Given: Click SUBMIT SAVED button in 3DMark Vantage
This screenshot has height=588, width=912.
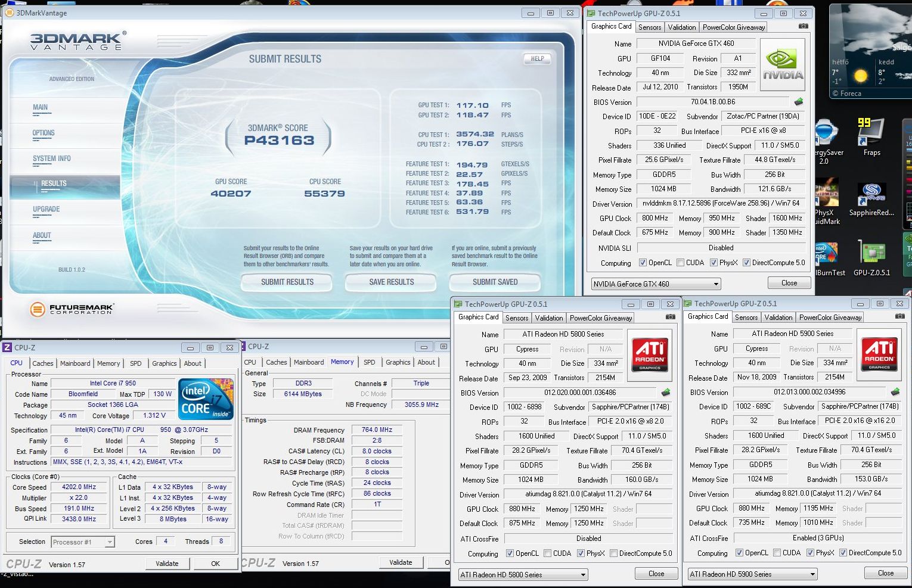Looking at the screenshot, I should point(495,282).
